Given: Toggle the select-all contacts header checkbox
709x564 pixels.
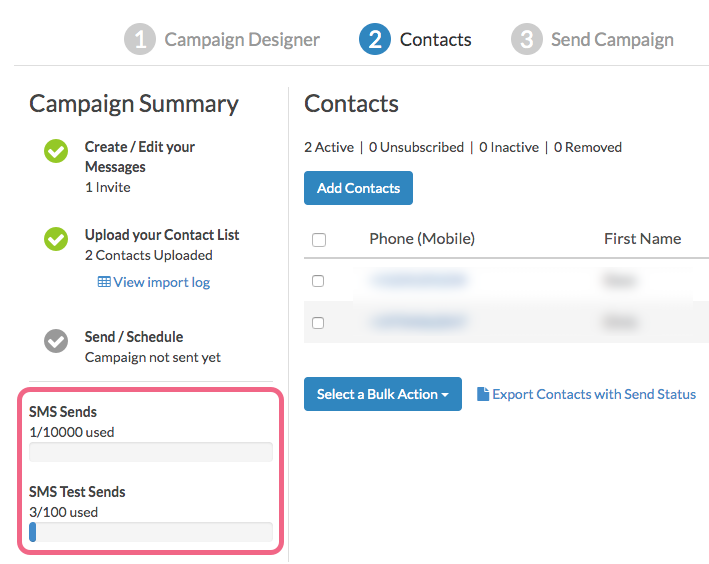Looking at the screenshot, I should [319, 240].
